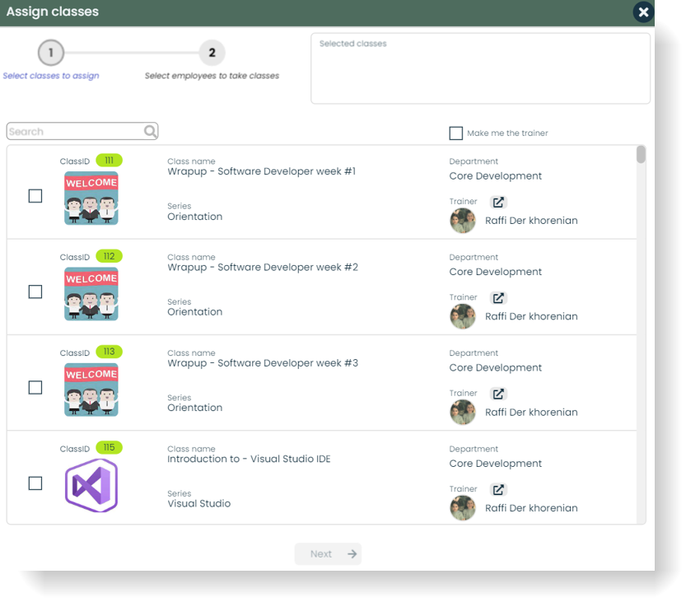Screen dimensions: 700x616
Task: Click Wrapup - Software Developer week #2
Action: 263,268
